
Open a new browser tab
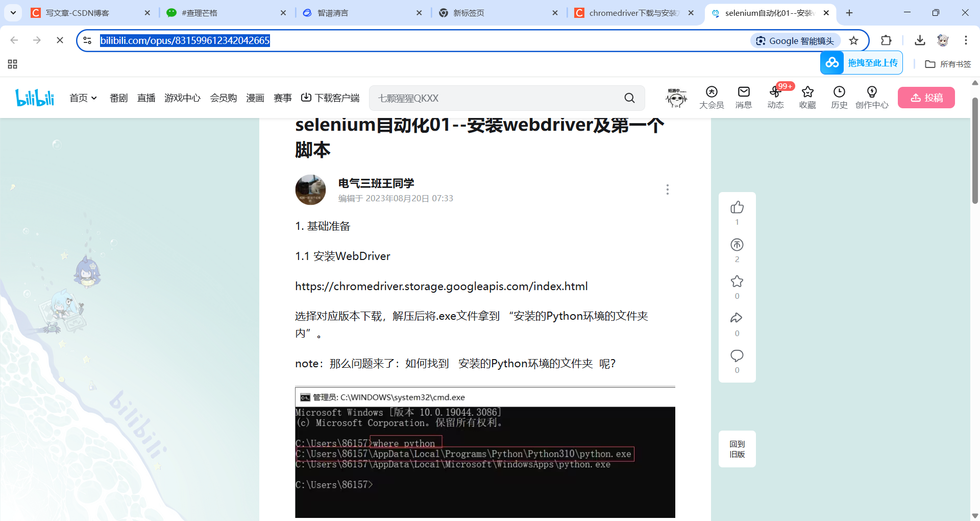click(849, 13)
